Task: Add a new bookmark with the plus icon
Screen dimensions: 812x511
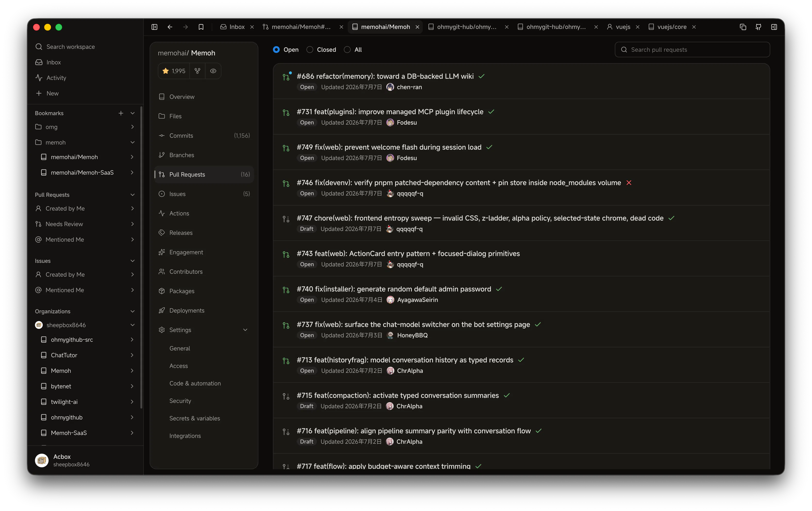Action: pos(121,113)
